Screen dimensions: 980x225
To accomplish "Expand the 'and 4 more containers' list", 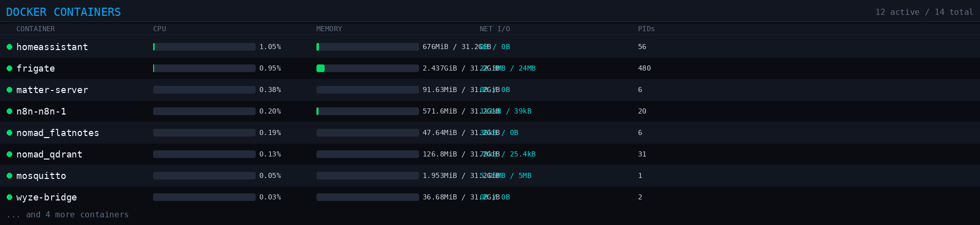I will (67, 215).
